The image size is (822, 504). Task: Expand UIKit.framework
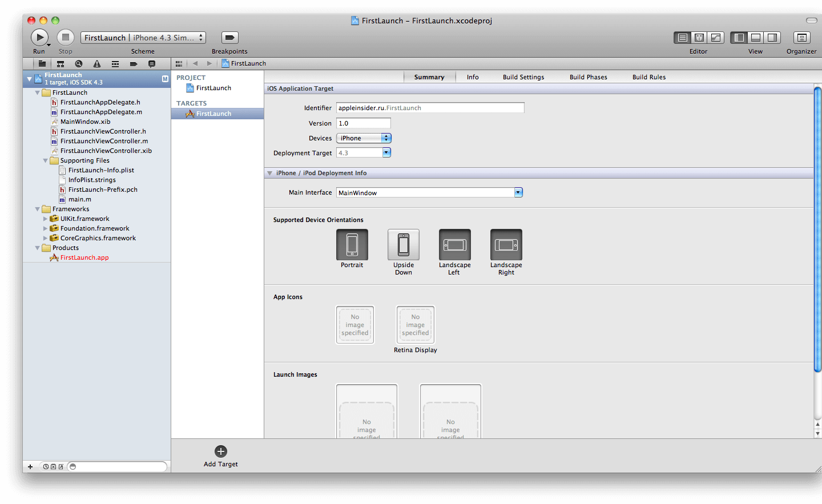coord(46,219)
